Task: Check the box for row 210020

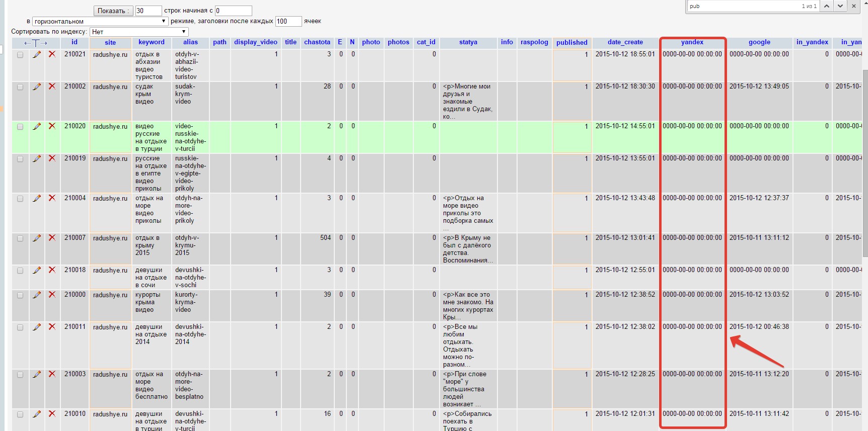Action: (x=20, y=127)
